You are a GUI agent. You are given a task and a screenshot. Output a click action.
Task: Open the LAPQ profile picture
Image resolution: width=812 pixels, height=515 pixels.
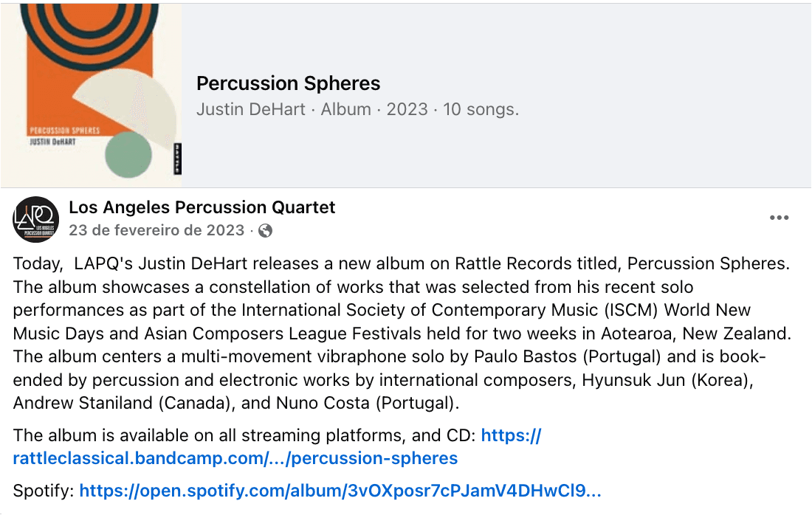pos(35,219)
